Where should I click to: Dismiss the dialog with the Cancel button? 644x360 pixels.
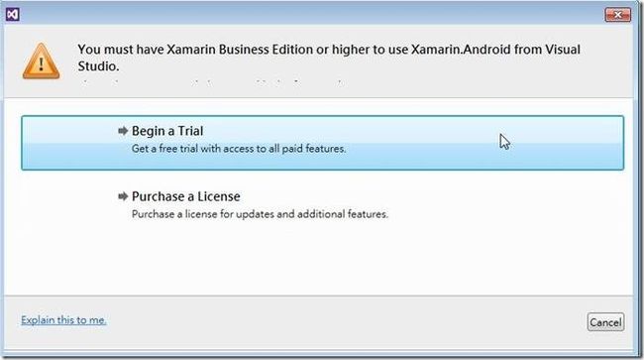(x=605, y=322)
